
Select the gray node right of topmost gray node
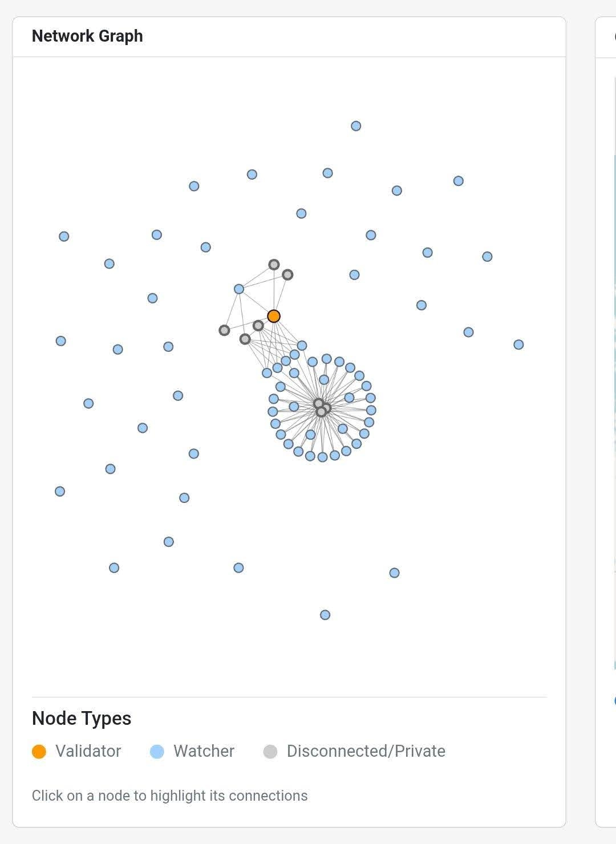coord(287,275)
